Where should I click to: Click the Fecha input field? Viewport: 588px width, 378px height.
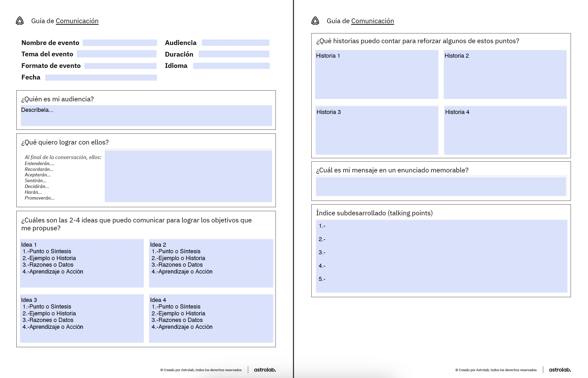point(101,78)
